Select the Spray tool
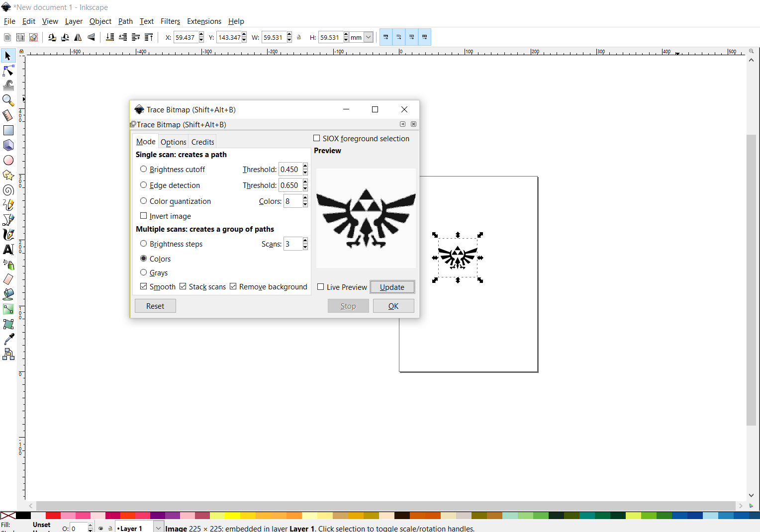The height and width of the screenshot is (532, 760). 8,265
